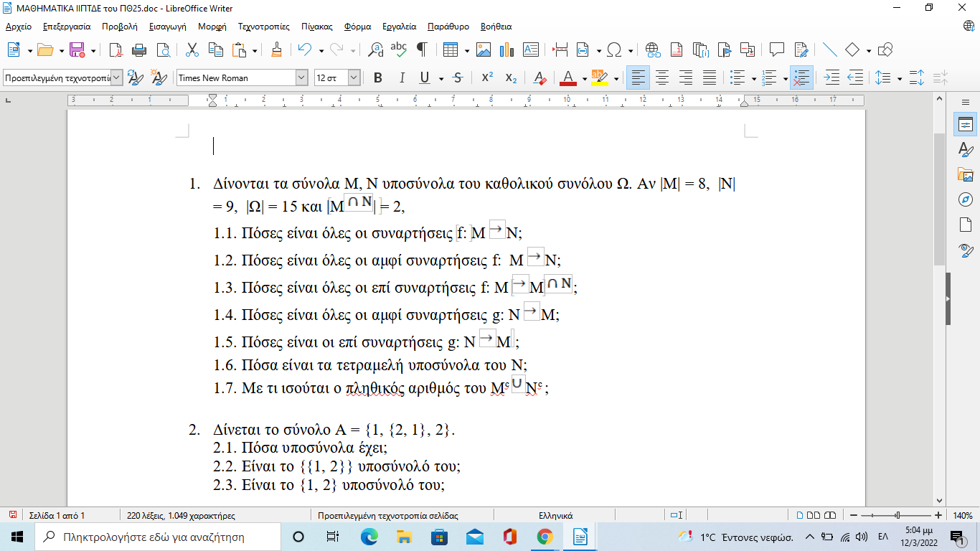Apply the red font color swatch
Image resolution: width=980 pixels, height=551 pixels.
point(568,77)
